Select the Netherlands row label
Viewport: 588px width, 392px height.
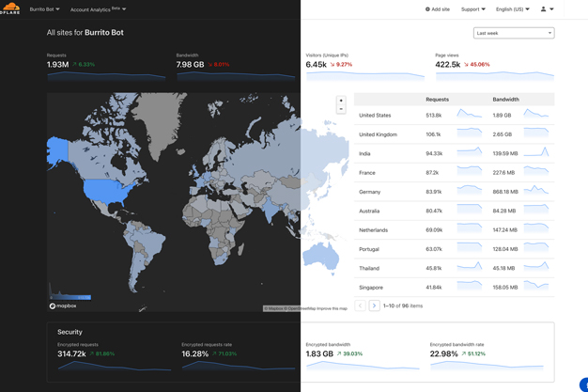[x=373, y=230]
